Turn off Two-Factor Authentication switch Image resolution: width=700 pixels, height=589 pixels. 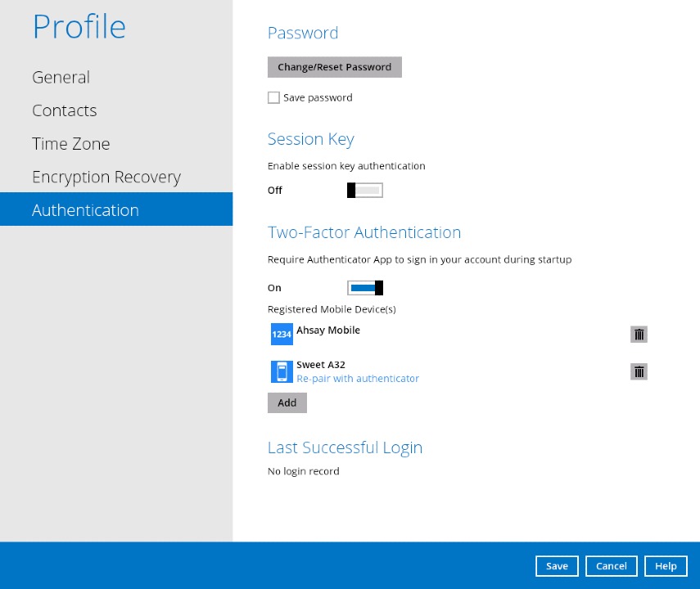(x=365, y=288)
